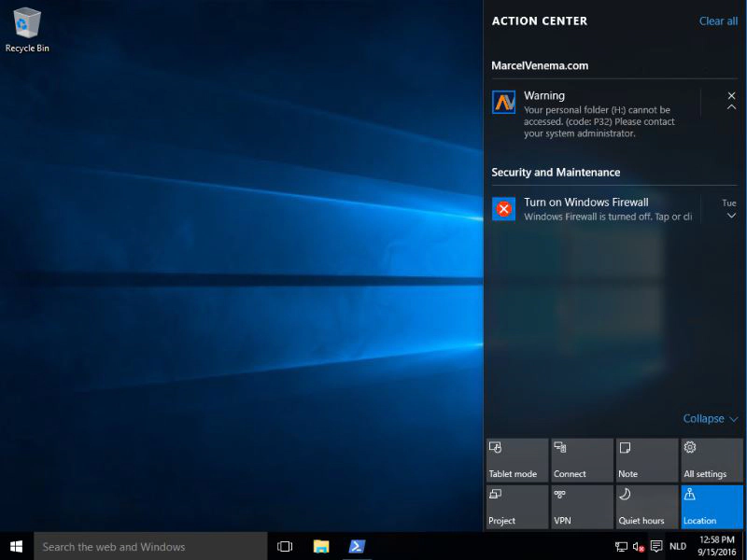Screen dimensions: 747x560
Task: Open All settings tile
Action: (712, 460)
